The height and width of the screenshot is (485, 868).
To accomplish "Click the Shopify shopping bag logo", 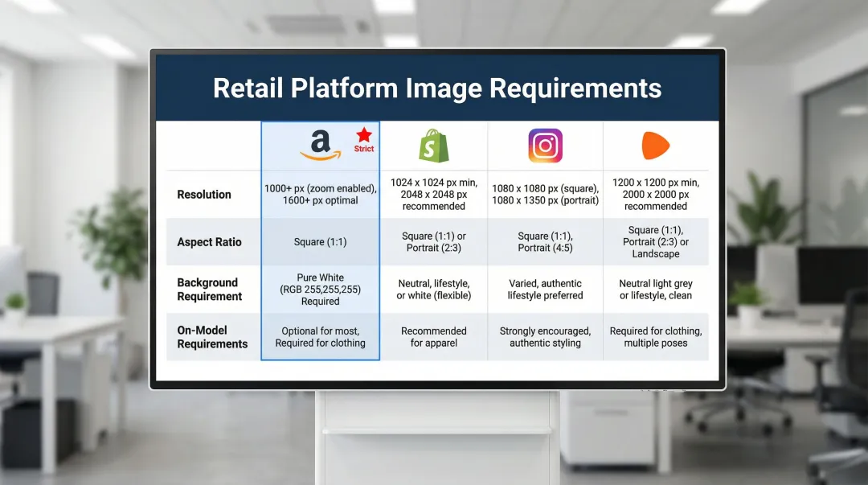I will coord(433,145).
